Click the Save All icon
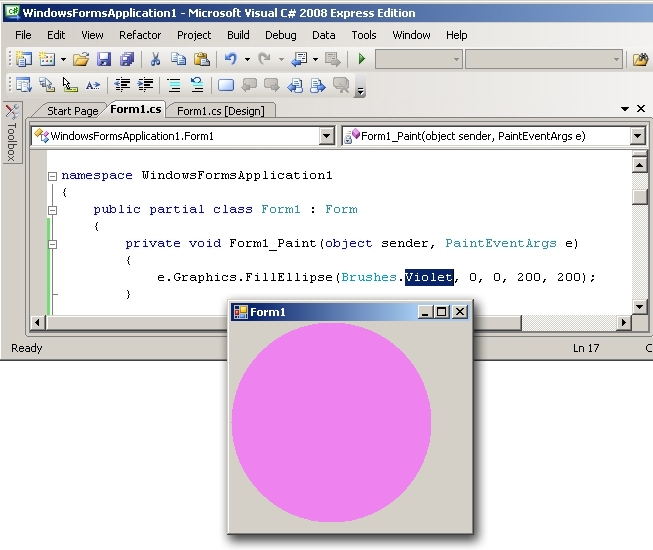Screen dimensions: 653x550 [x=127, y=59]
